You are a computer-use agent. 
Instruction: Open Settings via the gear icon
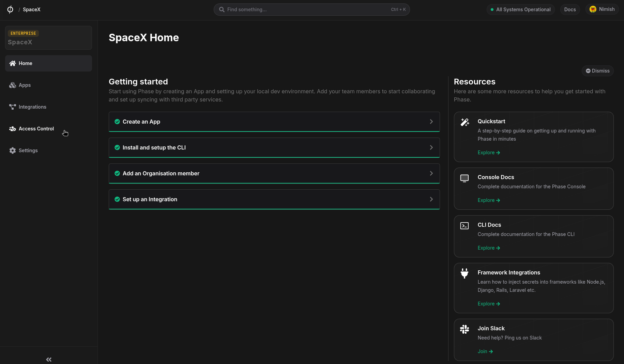[x=12, y=150]
